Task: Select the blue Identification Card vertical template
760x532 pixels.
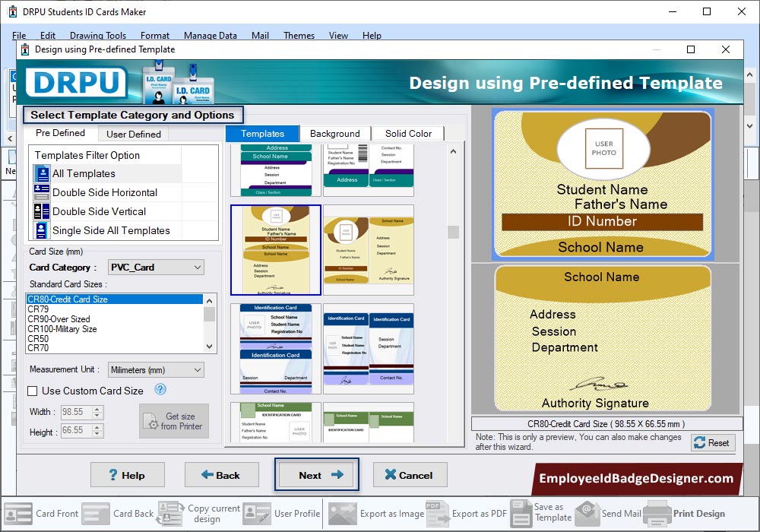Action: click(276, 348)
